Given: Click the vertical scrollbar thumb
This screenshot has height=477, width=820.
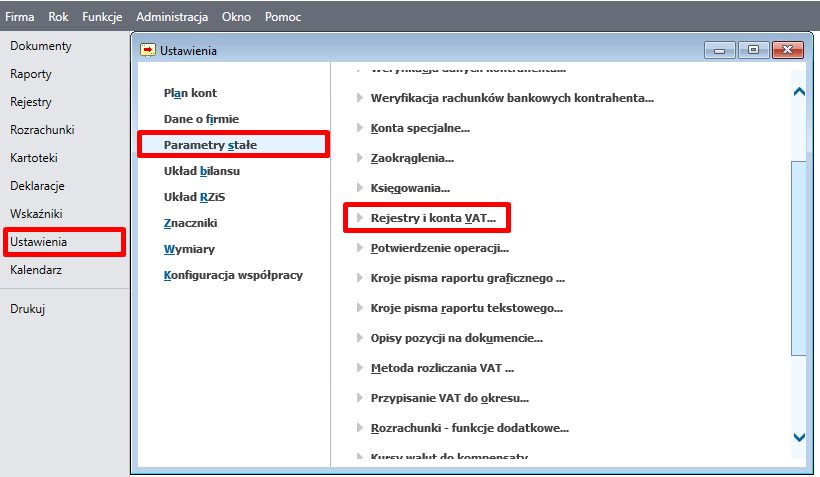Looking at the screenshot, I should pos(799,258).
